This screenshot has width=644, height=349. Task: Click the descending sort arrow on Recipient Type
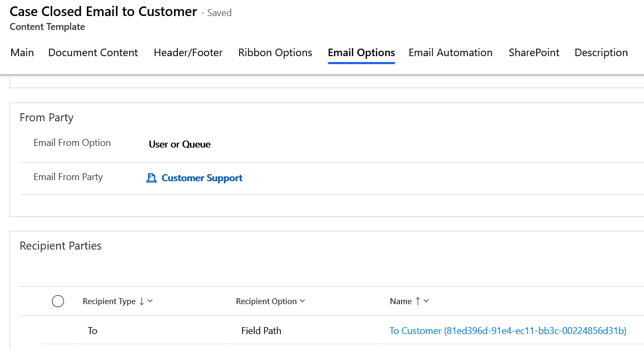[x=142, y=301]
